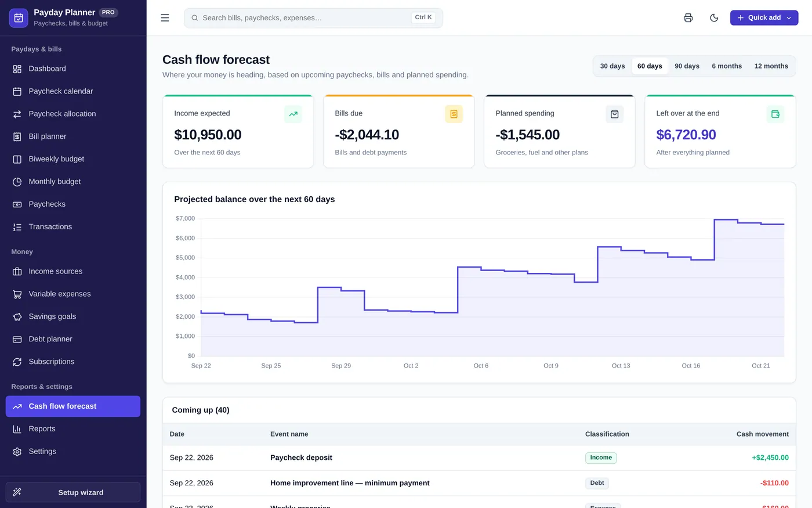
Task: Click the Cash movement column header
Action: (x=762, y=434)
